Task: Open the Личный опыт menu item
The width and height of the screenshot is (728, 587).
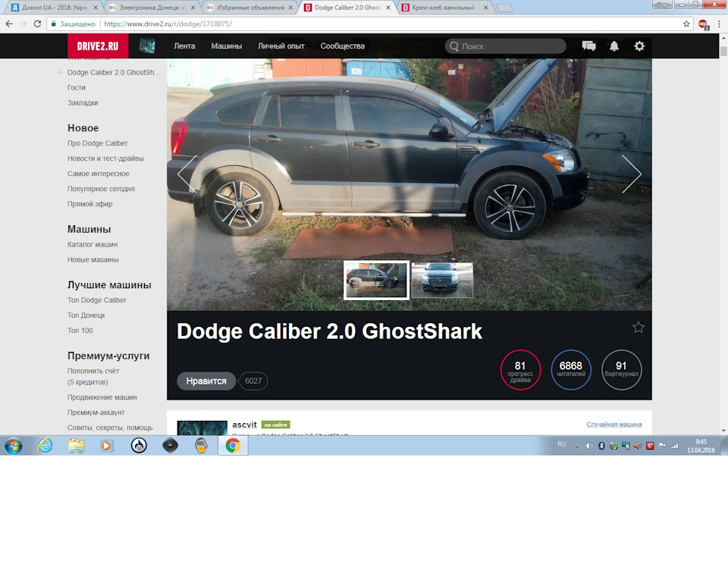Action: pyautogui.click(x=281, y=46)
